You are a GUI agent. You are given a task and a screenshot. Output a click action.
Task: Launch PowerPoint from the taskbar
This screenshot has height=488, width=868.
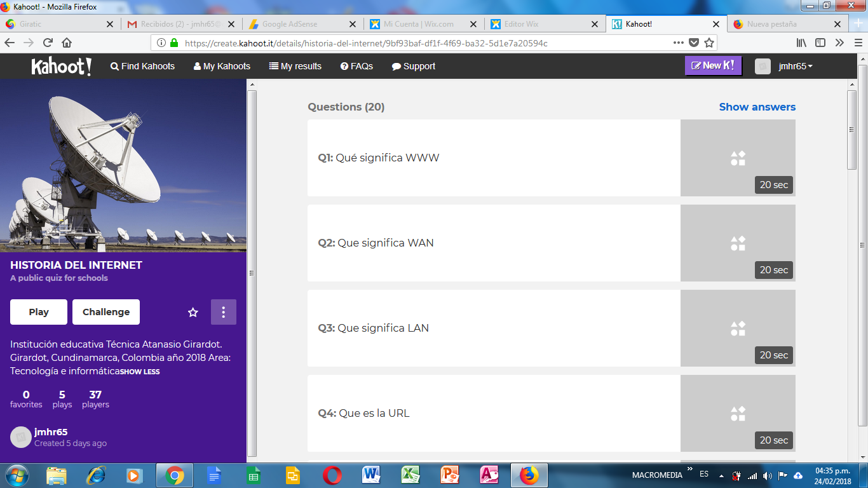click(x=450, y=475)
